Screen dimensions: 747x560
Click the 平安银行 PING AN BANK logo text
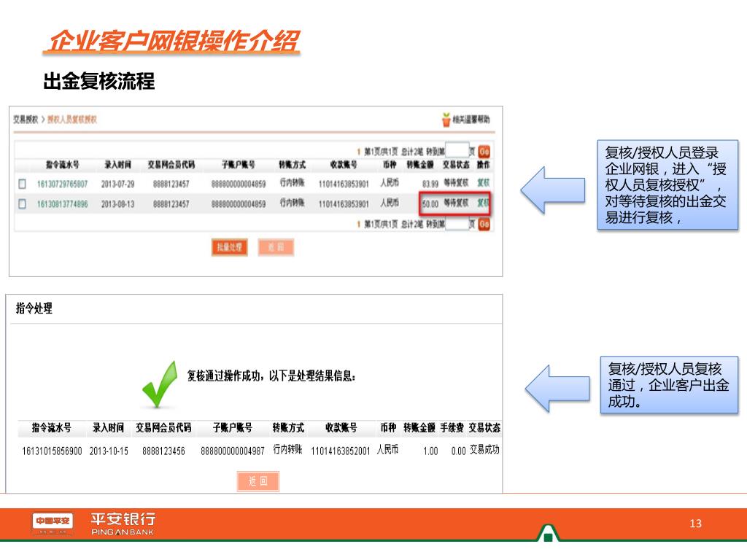[123, 524]
